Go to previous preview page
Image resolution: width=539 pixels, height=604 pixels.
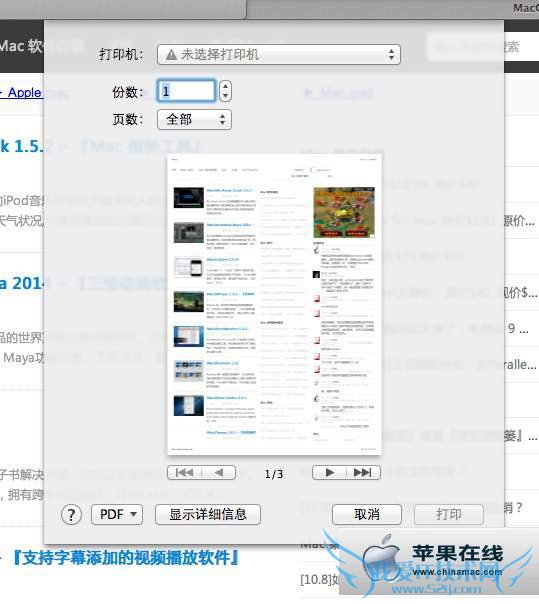[218, 472]
